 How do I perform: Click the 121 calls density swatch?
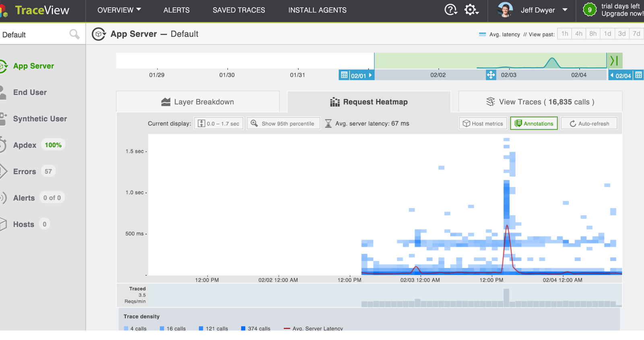[x=201, y=328]
